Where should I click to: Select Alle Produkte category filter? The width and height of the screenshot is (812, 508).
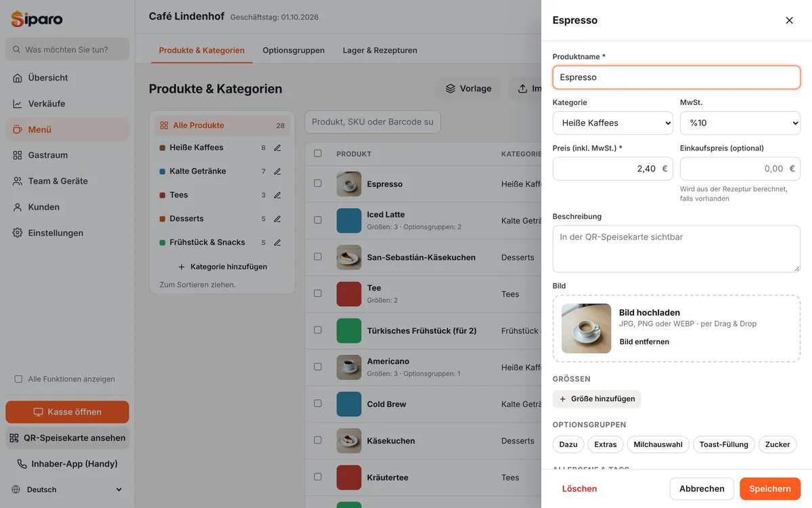coord(222,125)
